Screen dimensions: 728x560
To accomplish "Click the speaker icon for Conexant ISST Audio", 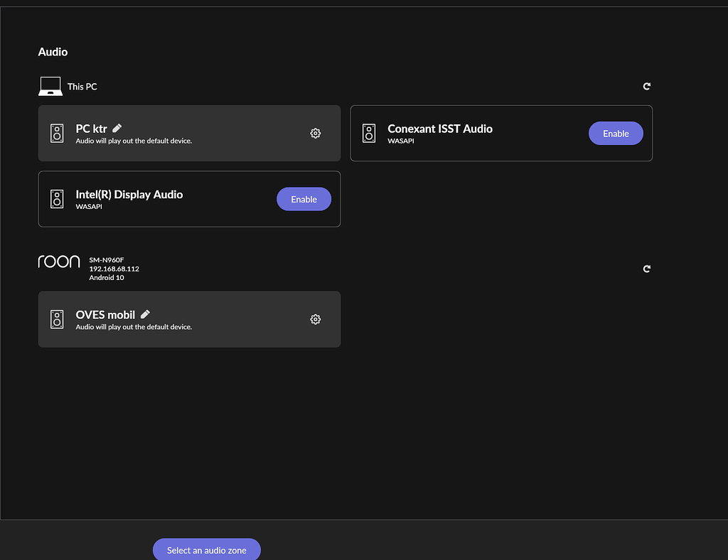I will pyautogui.click(x=369, y=133).
